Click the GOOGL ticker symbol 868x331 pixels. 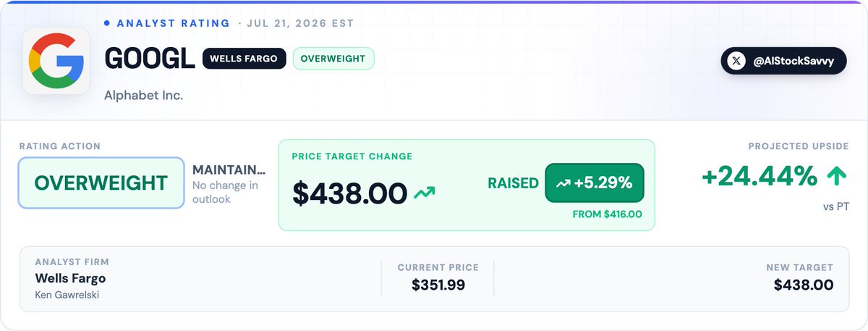point(150,59)
